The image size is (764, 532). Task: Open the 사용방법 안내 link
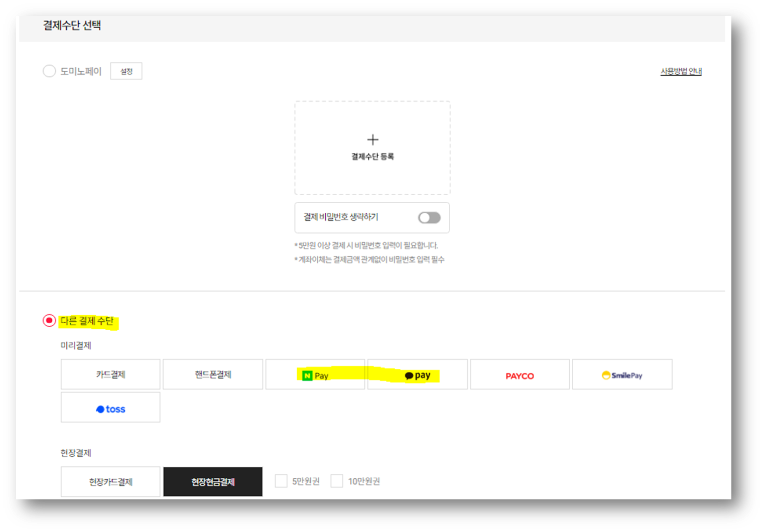tap(681, 71)
